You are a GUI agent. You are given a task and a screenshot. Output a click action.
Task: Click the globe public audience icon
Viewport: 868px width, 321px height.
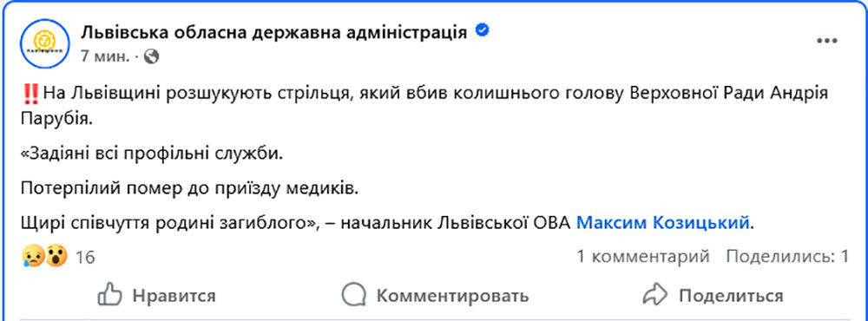pyautogui.click(x=151, y=56)
